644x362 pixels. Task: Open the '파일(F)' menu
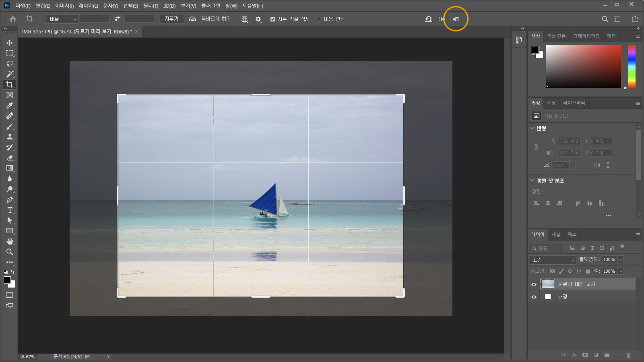coord(23,6)
